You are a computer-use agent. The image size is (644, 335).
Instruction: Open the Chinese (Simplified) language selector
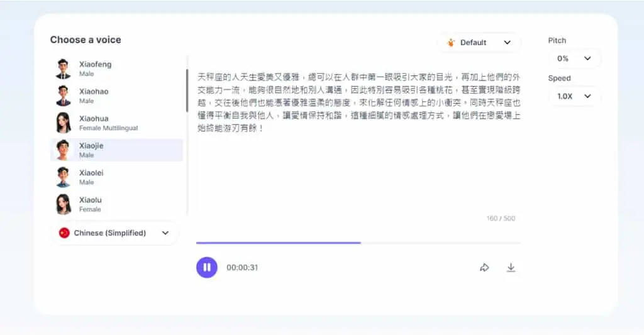[114, 233]
